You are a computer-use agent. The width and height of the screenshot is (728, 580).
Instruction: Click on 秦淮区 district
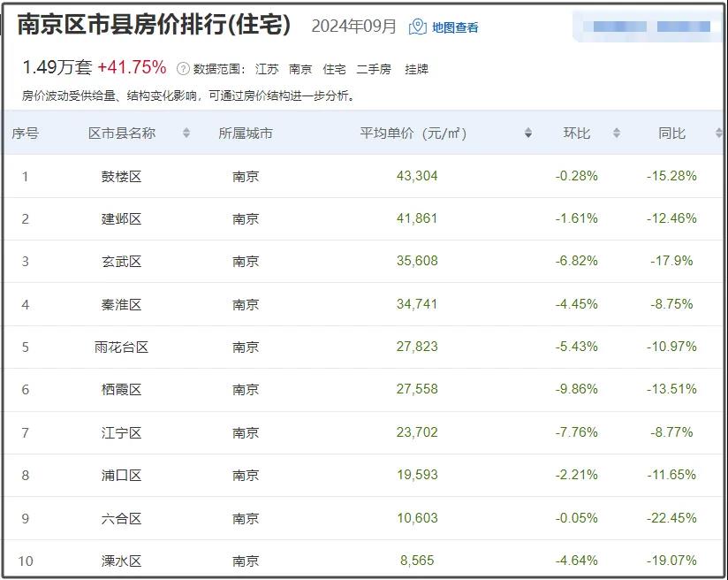tap(122, 304)
